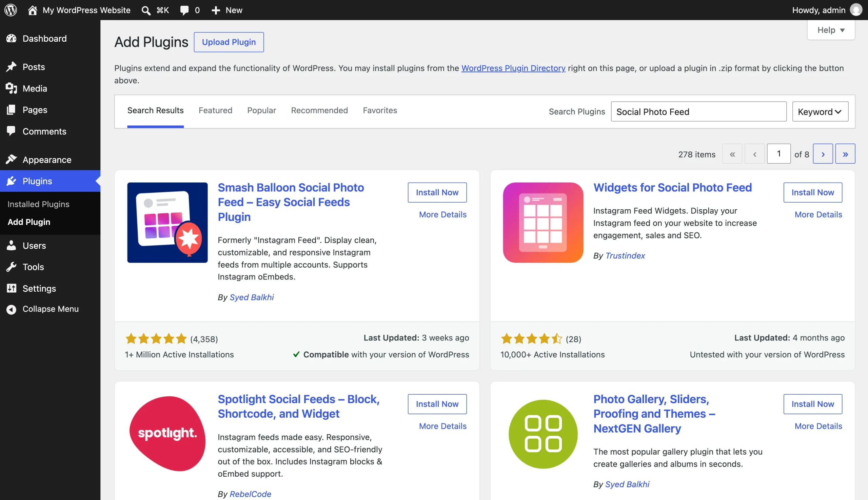This screenshot has height=500, width=868.
Task: Install Widgets for Social Photo Feed
Action: tap(813, 192)
